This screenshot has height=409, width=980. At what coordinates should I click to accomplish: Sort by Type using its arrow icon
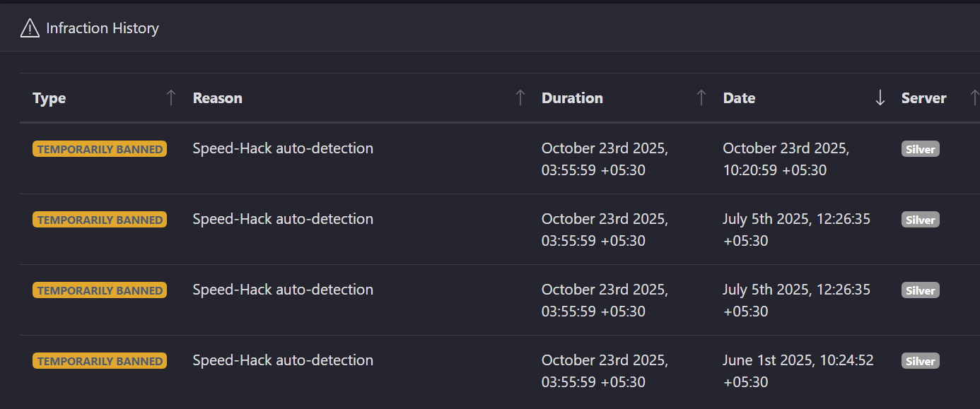point(170,98)
